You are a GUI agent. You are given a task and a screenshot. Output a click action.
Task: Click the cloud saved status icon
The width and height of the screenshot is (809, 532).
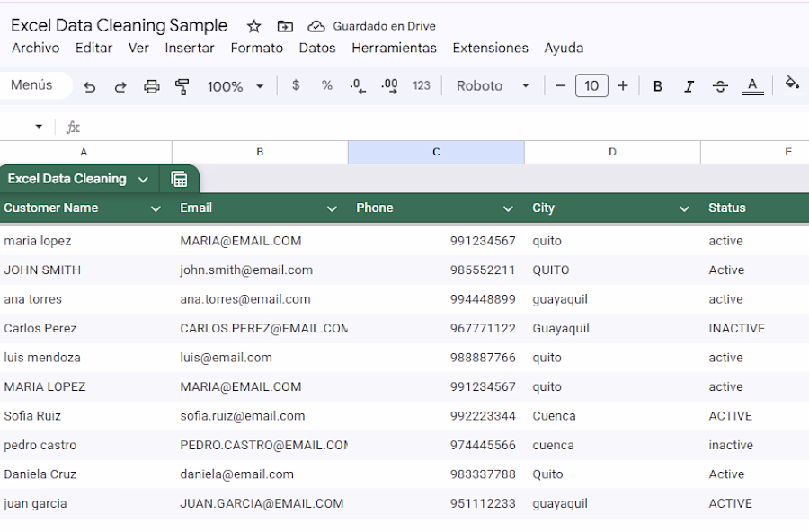click(316, 26)
